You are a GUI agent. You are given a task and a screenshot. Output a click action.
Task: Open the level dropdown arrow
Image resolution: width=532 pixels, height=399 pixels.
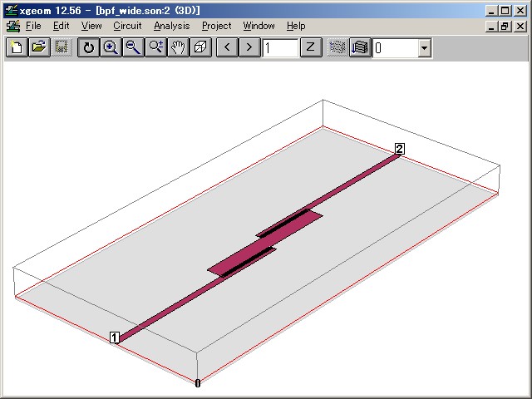click(424, 48)
